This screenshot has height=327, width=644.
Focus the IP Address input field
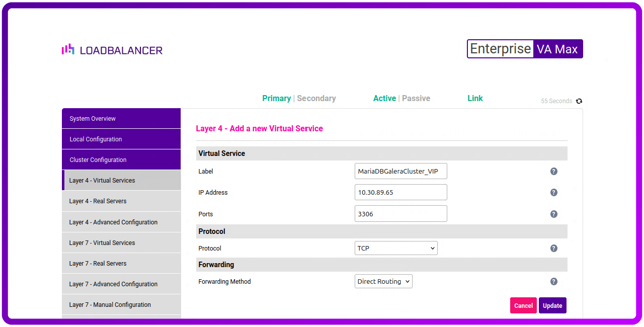click(400, 193)
